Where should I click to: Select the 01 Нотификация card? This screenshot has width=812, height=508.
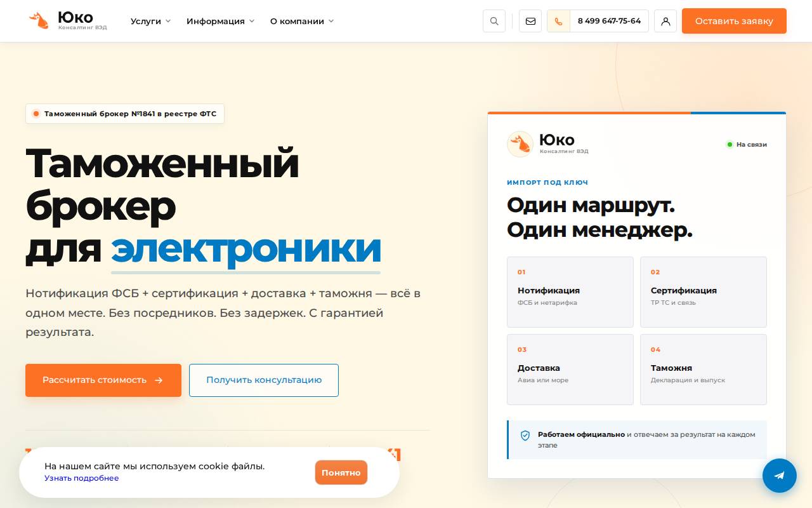point(570,292)
